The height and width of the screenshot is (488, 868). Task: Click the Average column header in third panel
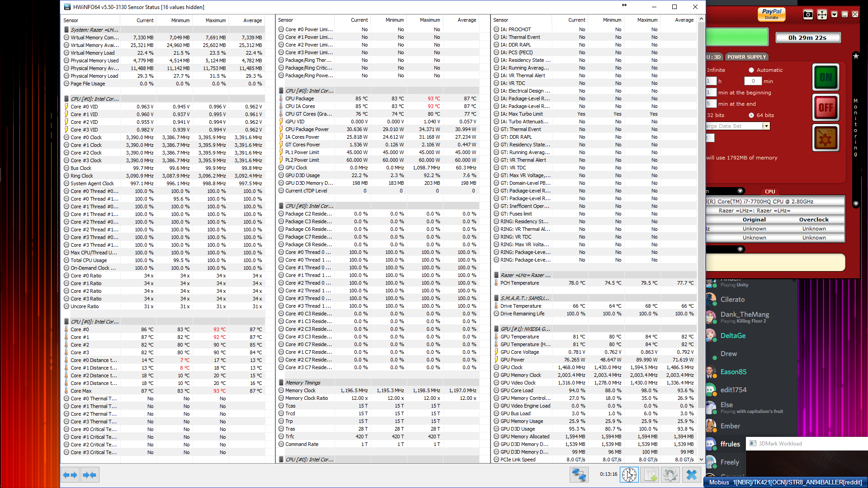pyautogui.click(x=678, y=20)
